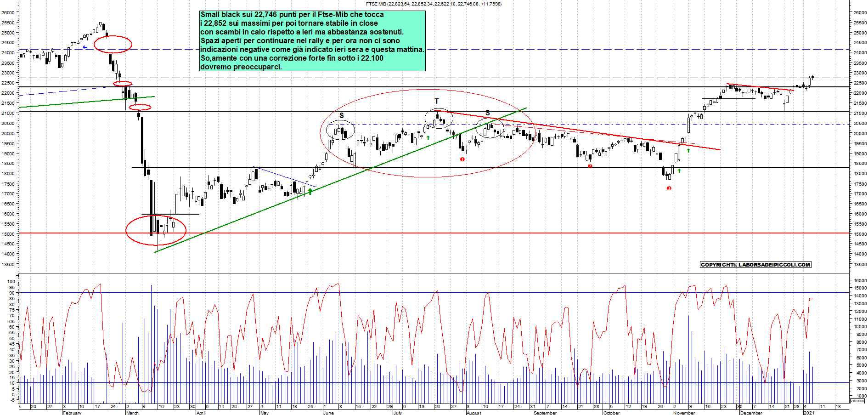Click the latest candle in January 2021
Screen dimensions: 868x415
(812, 77)
